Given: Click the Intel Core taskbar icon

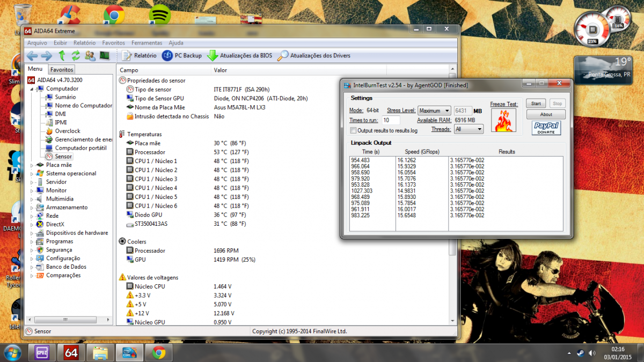Looking at the screenshot, I should point(129,352).
